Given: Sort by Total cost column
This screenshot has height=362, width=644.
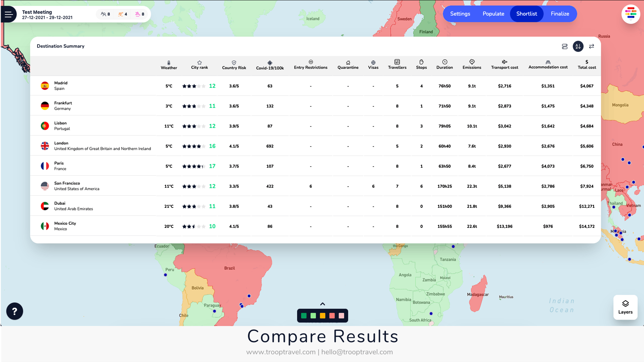Looking at the screenshot, I should [x=587, y=65].
